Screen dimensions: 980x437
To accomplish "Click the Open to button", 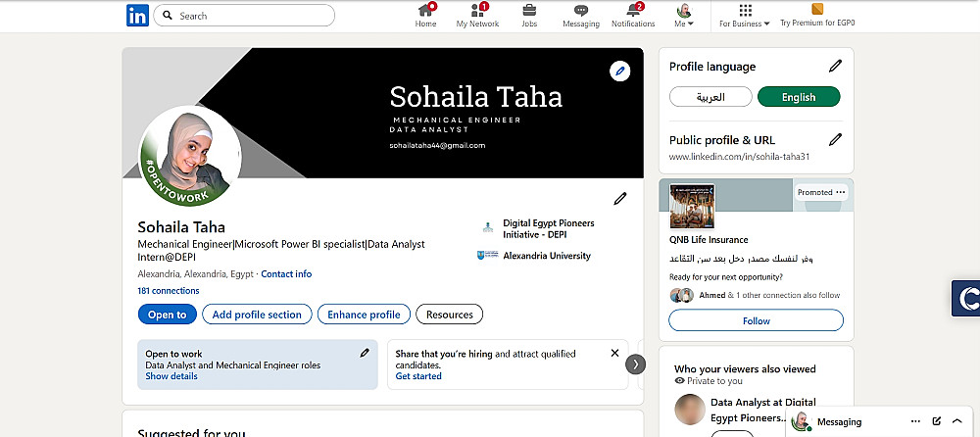I will pyautogui.click(x=167, y=315).
